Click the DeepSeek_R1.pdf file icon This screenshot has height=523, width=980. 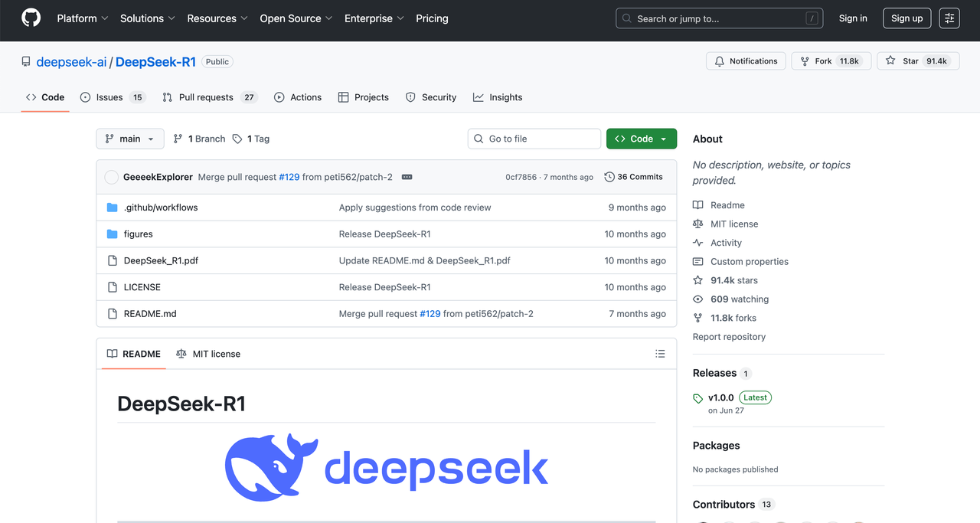[x=113, y=260]
